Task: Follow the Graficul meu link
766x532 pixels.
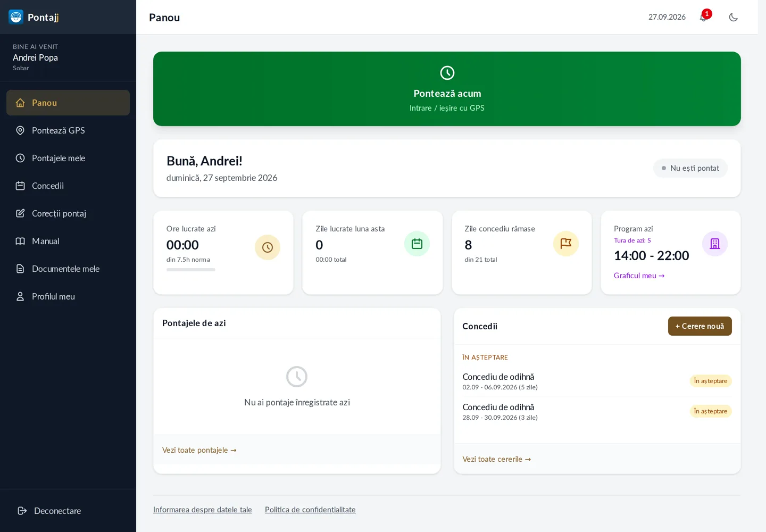Action: pyautogui.click(x=639, y=276)
